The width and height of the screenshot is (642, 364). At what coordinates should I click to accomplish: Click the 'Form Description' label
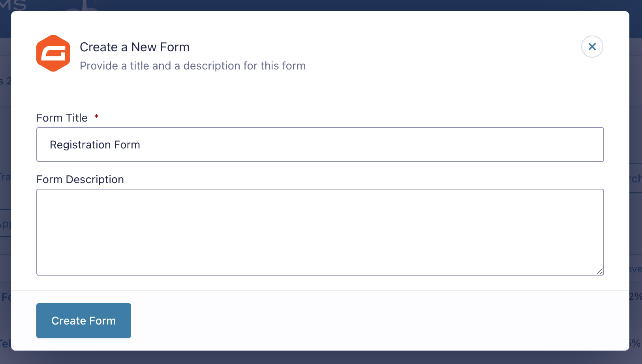(x=80, y=179)
